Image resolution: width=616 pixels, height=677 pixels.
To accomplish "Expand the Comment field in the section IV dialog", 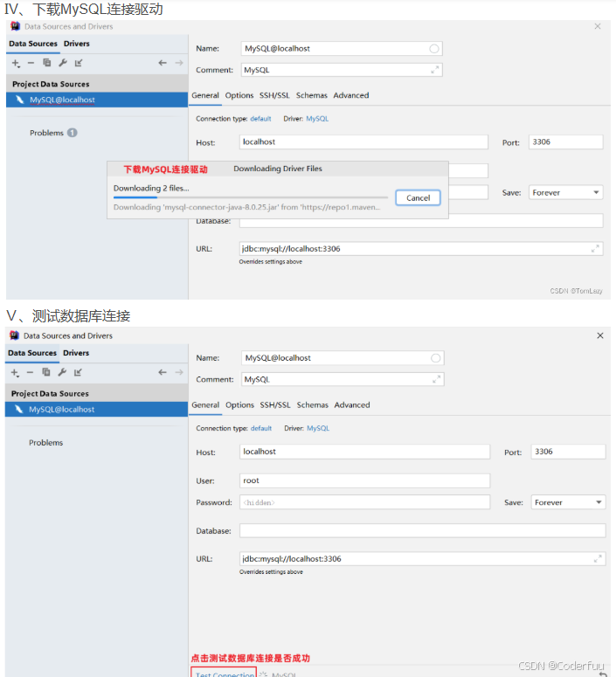I will coord(435,70).
